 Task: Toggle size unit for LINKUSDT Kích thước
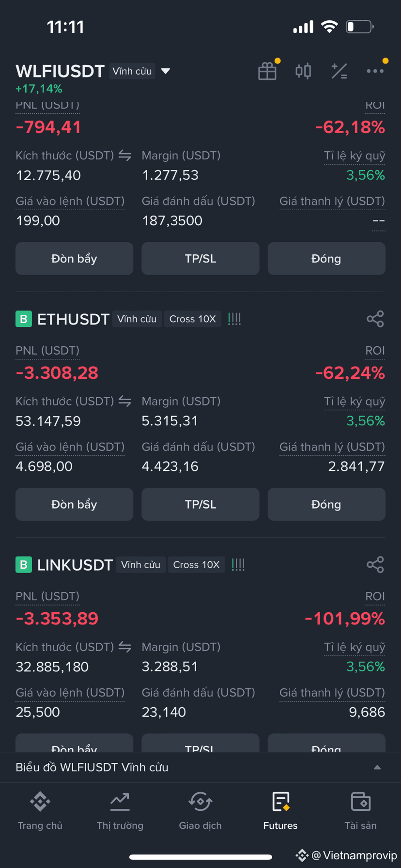[125, 647]
